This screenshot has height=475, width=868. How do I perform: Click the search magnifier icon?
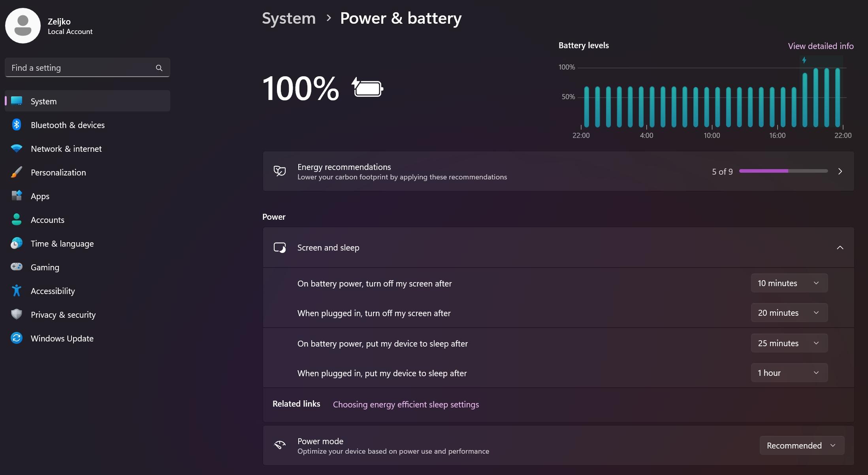click(159, 68)
